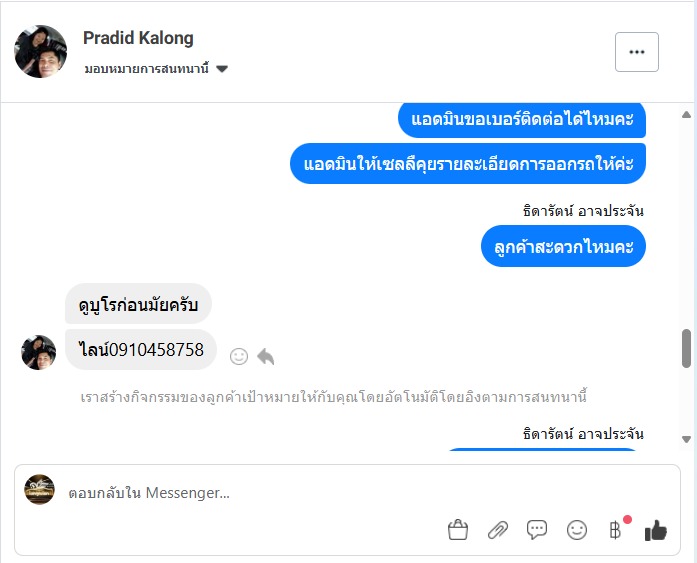Type in the Messenger reply field
The image size is (697, 563).
(x=250, y=493)
